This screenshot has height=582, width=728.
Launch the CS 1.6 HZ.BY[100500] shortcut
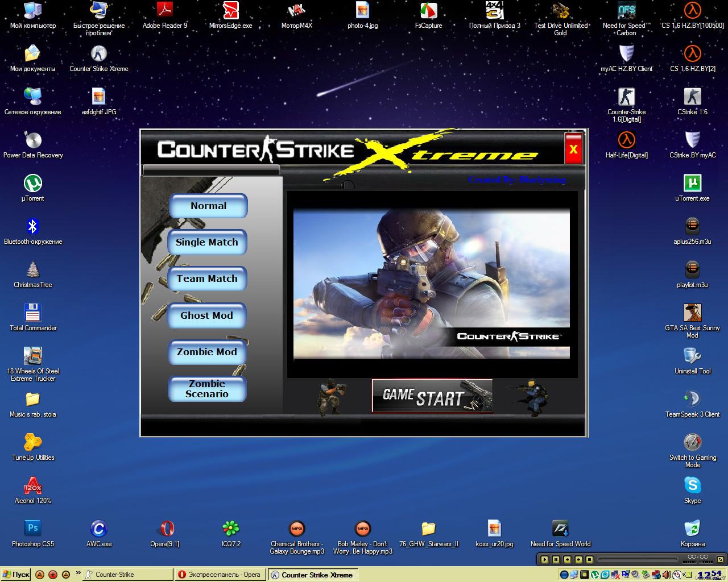[693, 15]
